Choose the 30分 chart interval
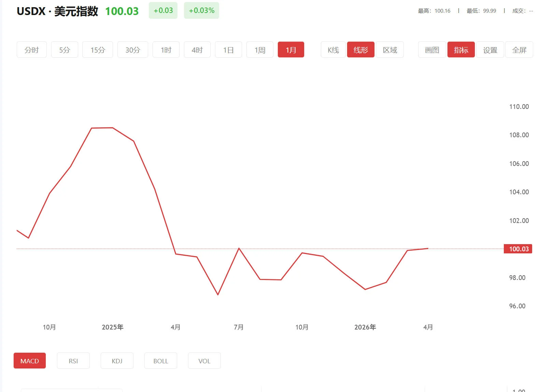This screenshot has height=392, width=540. coord(133,50)
